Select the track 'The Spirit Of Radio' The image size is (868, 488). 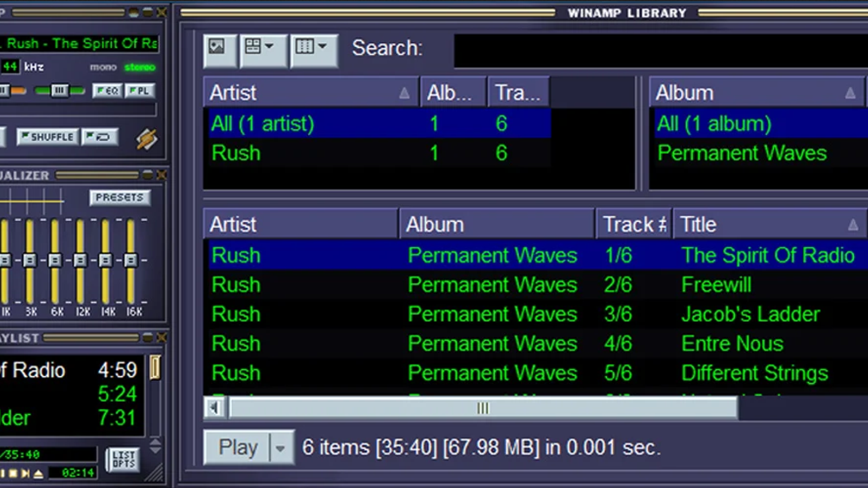[536, 255]
